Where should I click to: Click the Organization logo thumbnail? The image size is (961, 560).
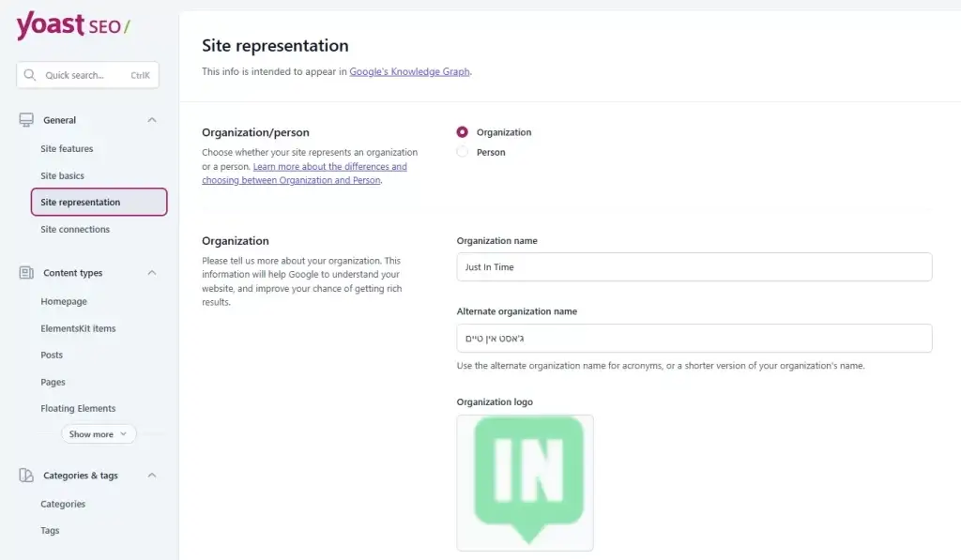tap(525, 482)
